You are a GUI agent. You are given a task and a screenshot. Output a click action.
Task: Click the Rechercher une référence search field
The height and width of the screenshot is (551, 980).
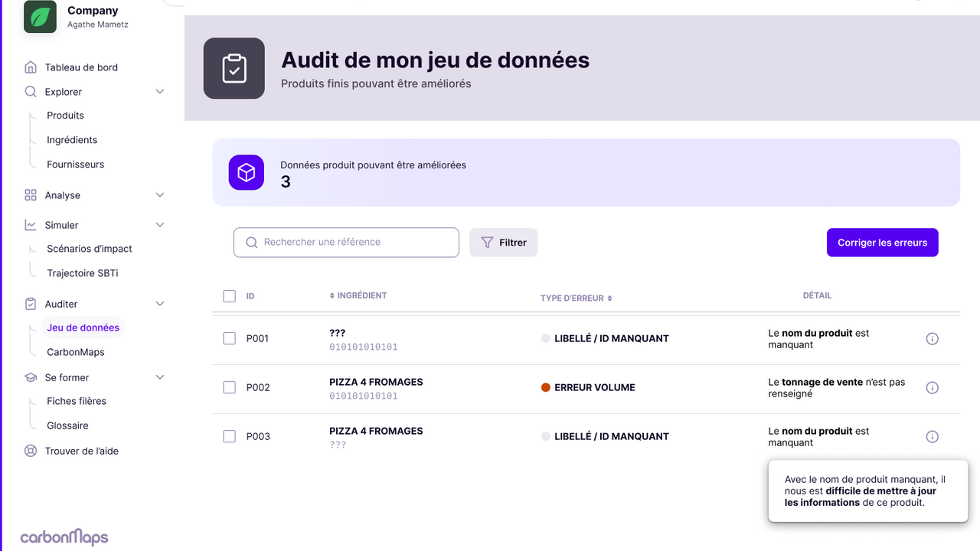(346, 243)
